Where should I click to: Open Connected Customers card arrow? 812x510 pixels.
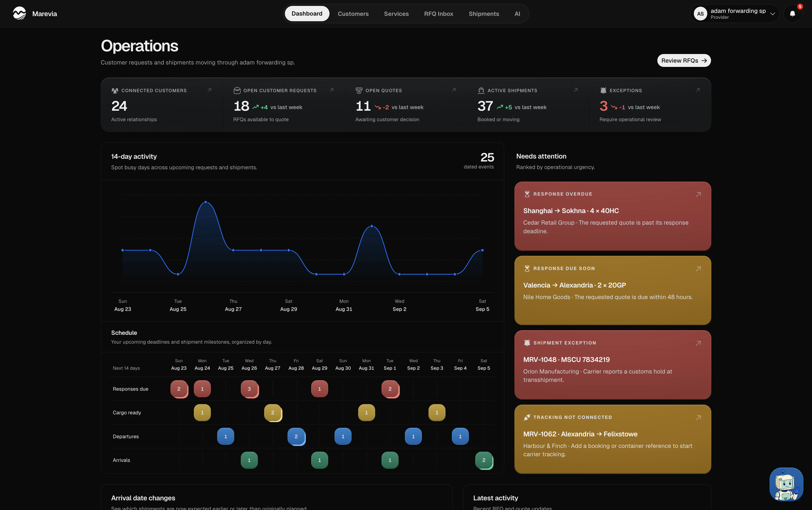click(x=209, y=90)
